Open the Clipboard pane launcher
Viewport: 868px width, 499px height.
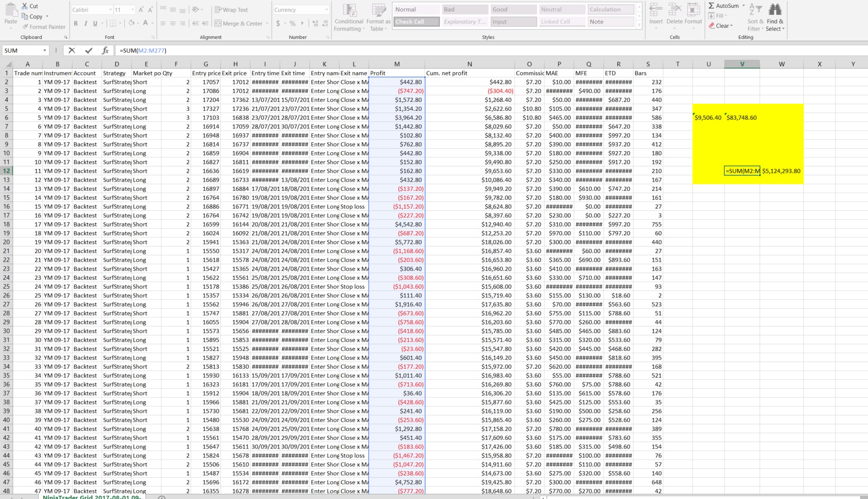coord(65,37)
